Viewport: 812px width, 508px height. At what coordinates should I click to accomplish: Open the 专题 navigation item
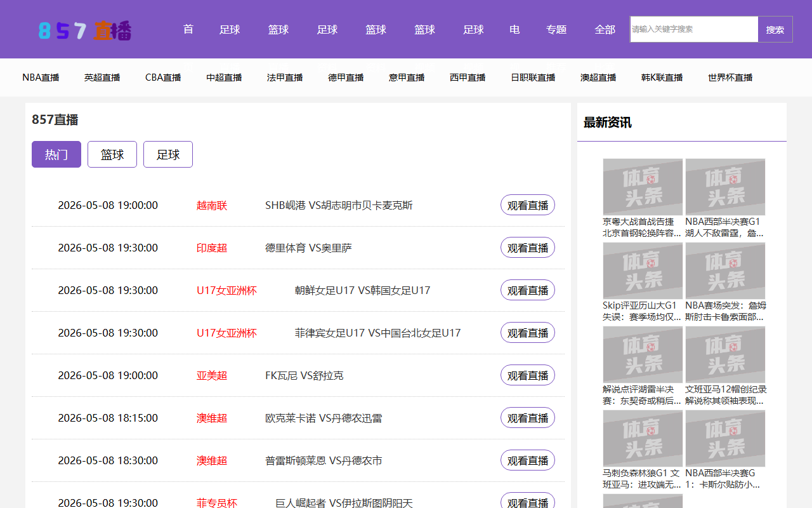point(556,29)
